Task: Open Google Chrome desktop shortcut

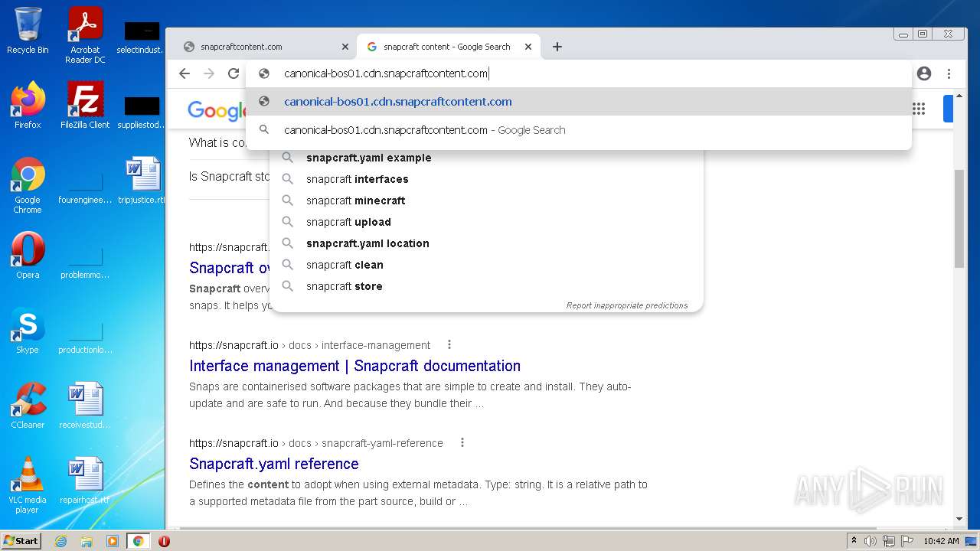Action: coord(28,184)
